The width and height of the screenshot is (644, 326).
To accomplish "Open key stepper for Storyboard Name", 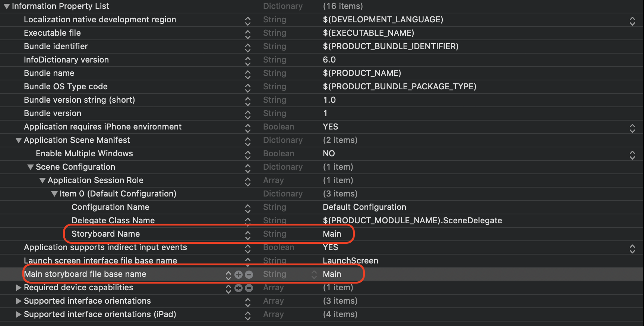I will pos(248,235).
